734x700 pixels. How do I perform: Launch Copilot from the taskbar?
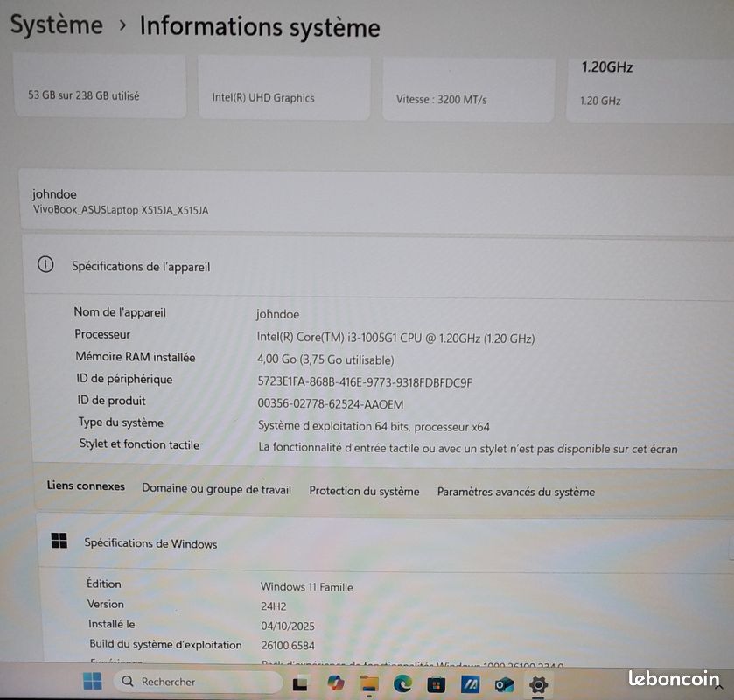pyautogui.click(x=335, y=683)
